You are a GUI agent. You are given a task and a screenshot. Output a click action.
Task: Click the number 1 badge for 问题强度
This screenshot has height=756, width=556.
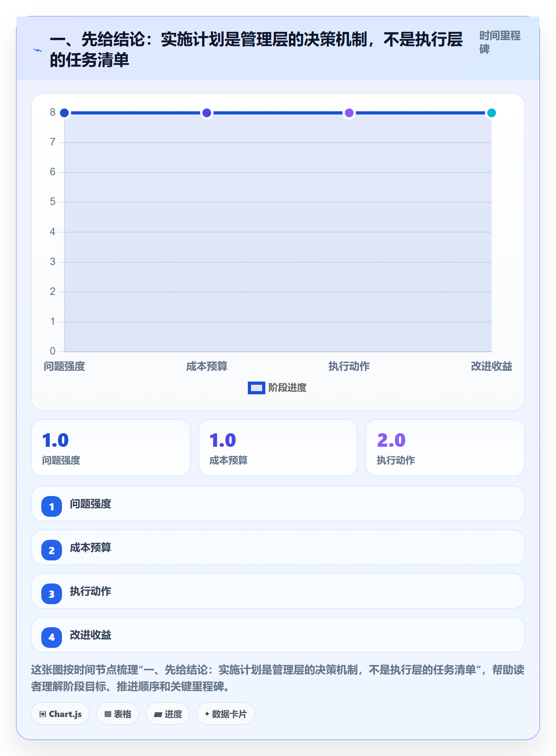click(x=52, y=506)
